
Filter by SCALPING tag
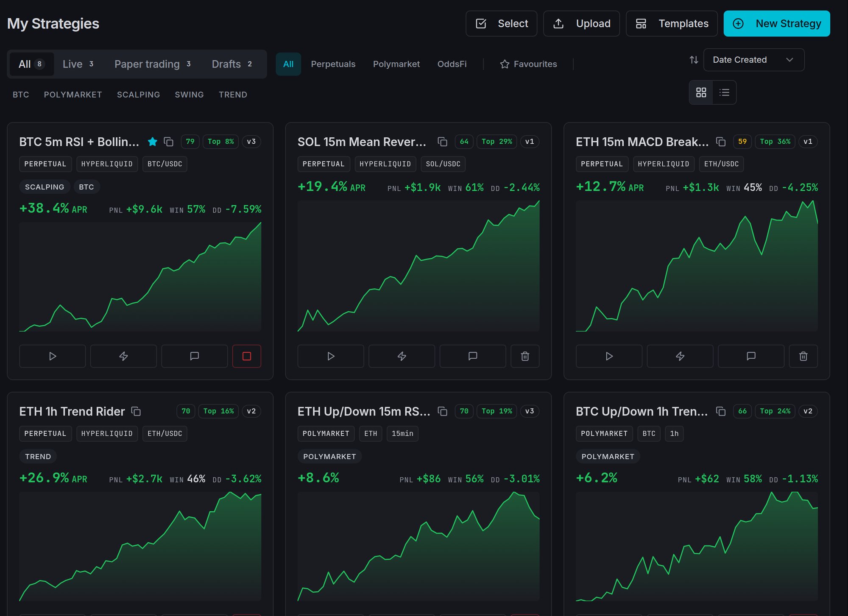tap(139, 95)
